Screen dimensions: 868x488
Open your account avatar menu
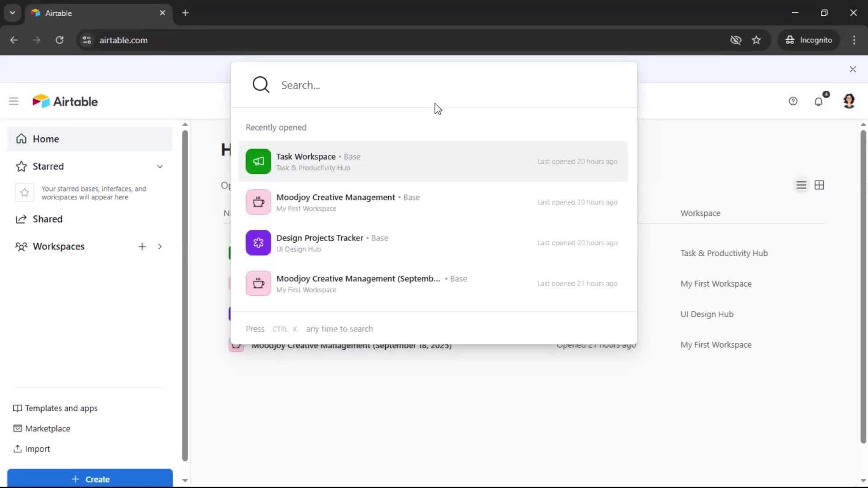click(x=849, y=101)
